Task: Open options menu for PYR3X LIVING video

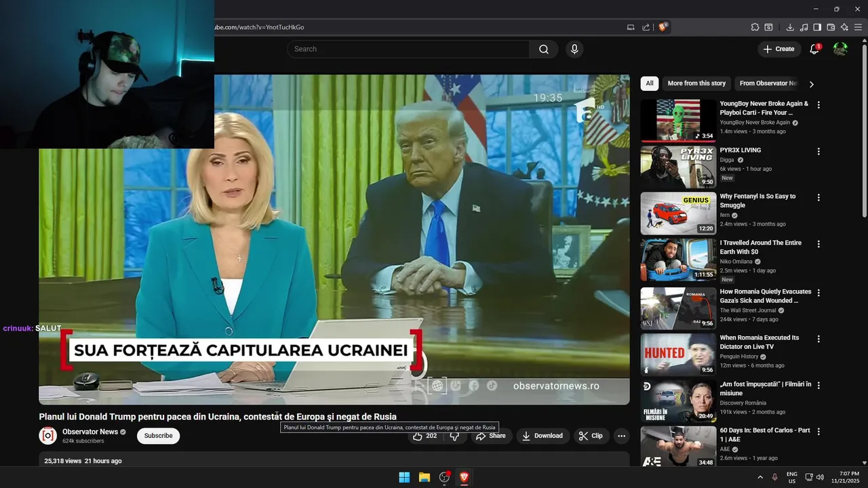Action: (818, 151)
